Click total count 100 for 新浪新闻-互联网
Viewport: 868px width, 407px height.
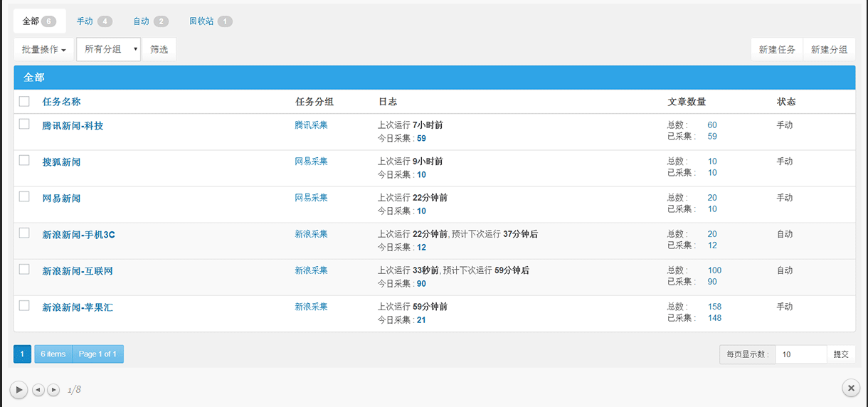tap(714, 270)
